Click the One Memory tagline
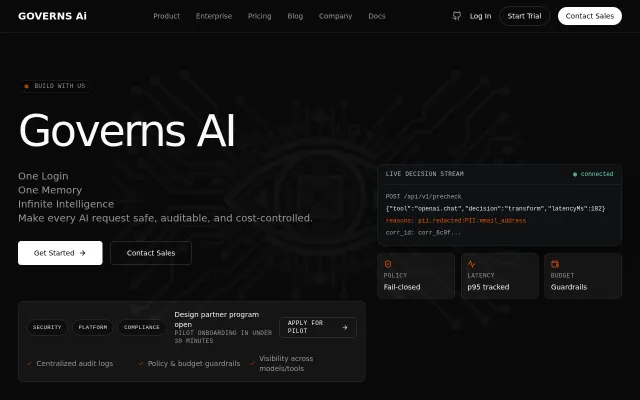 50,190
